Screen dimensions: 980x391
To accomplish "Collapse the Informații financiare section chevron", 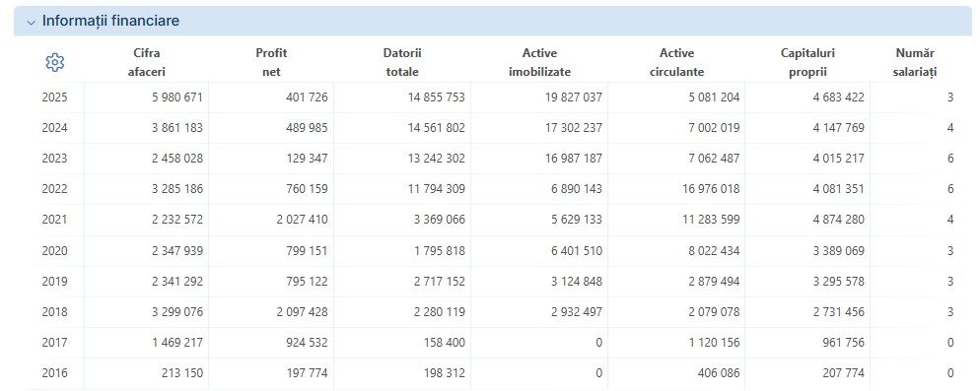I will click(32, 22).
